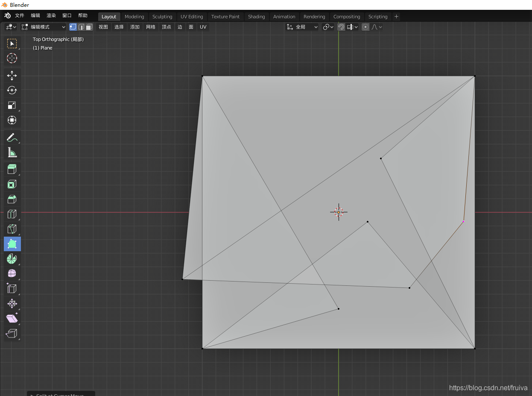This screenshot has height=396, width=532.
Task: Select the Spin tool
Action: pyautogui.click(x=12, y=259)
